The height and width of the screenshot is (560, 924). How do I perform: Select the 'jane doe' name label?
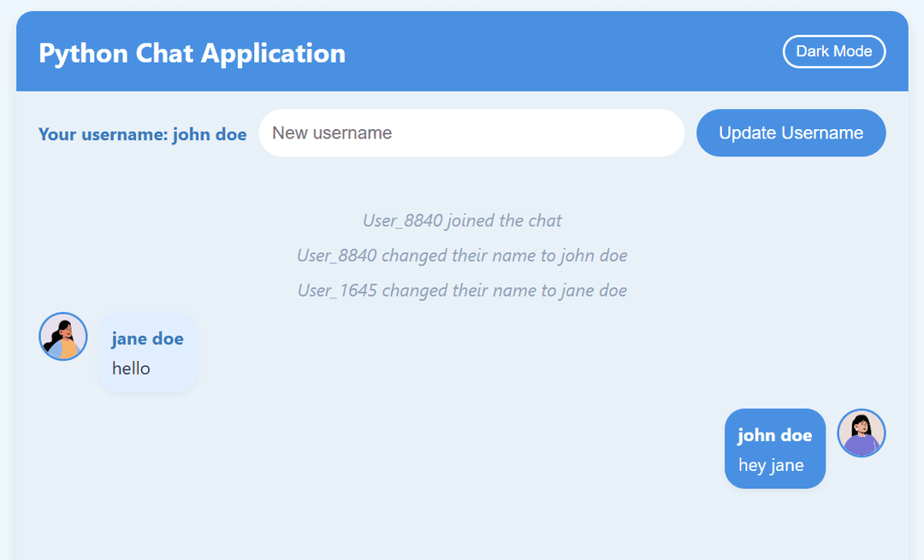click(x=146, y=339)
